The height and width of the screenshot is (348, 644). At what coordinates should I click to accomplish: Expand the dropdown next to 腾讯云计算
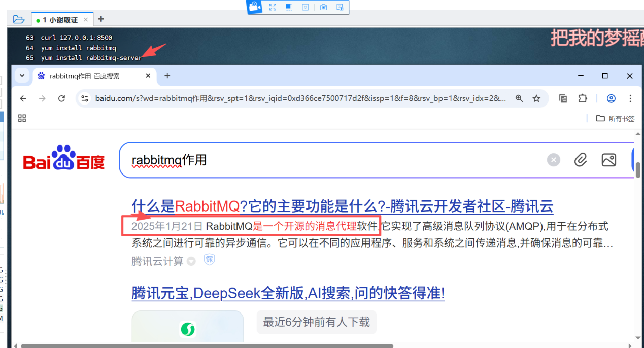tap(191, 261)
